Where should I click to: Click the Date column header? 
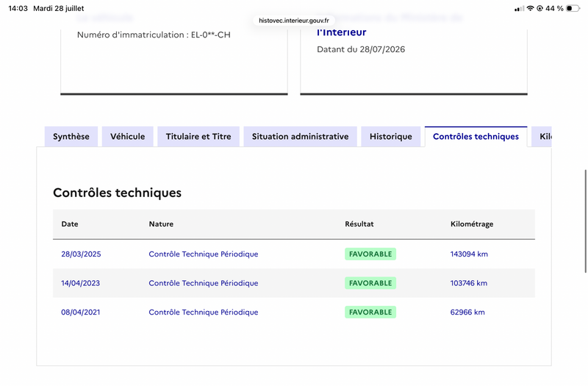70,224
